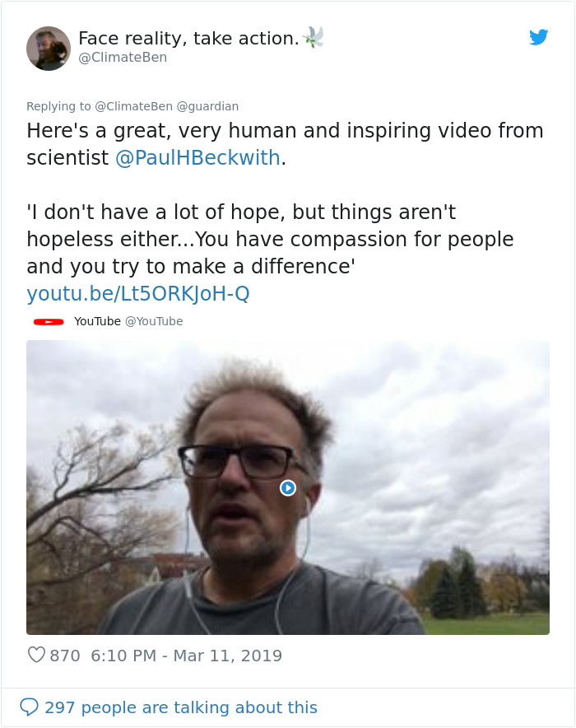Click the red YouTube logo icon
This screenshot has width=576, height=728.
(49, 321)
